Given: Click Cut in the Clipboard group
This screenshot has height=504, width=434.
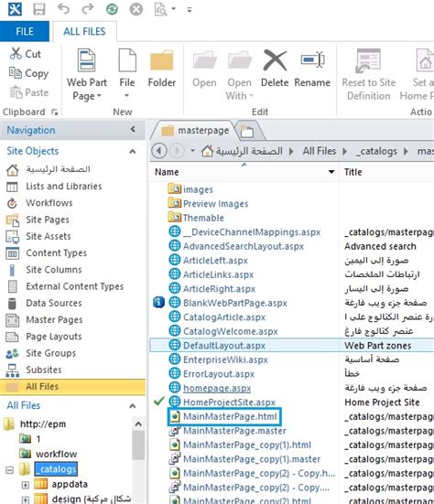Looking at the screenshot, I should pos(26,54).
